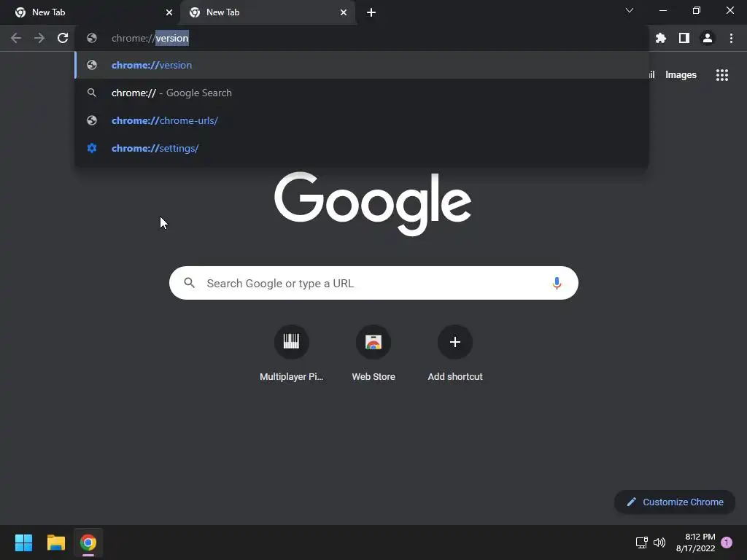Click the magnifier icon in Google search box
Viewport: 747px width, 560px height.
point(190,283)
